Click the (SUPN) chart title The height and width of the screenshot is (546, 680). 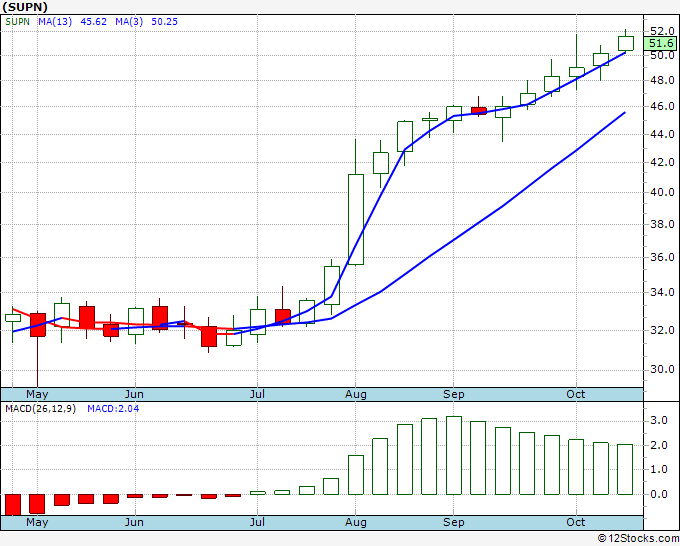coord(25,7)
